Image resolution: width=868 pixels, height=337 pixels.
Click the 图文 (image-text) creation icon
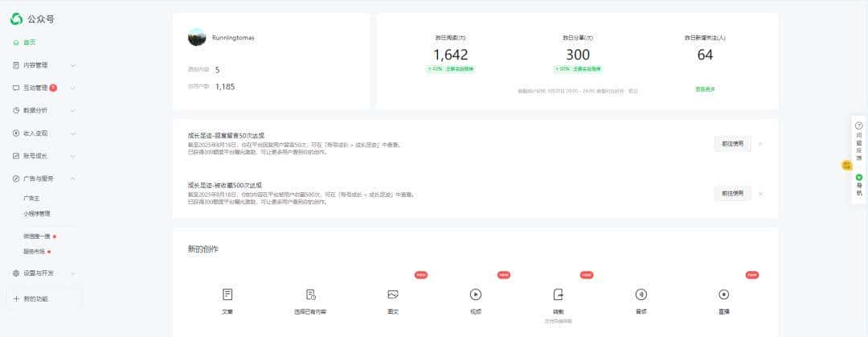(393, 294)
